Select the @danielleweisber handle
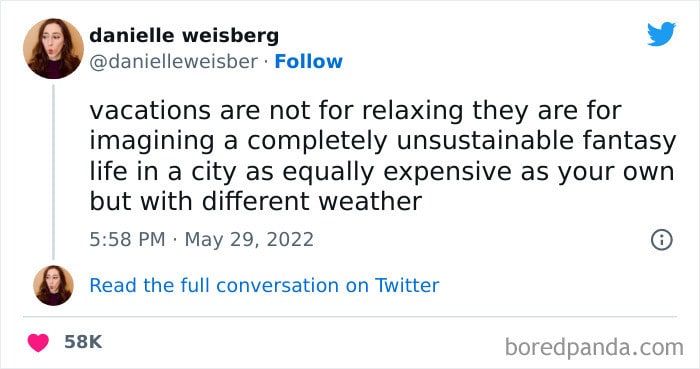This screenshot has height=369, width=700. click(x=174, y=62)
